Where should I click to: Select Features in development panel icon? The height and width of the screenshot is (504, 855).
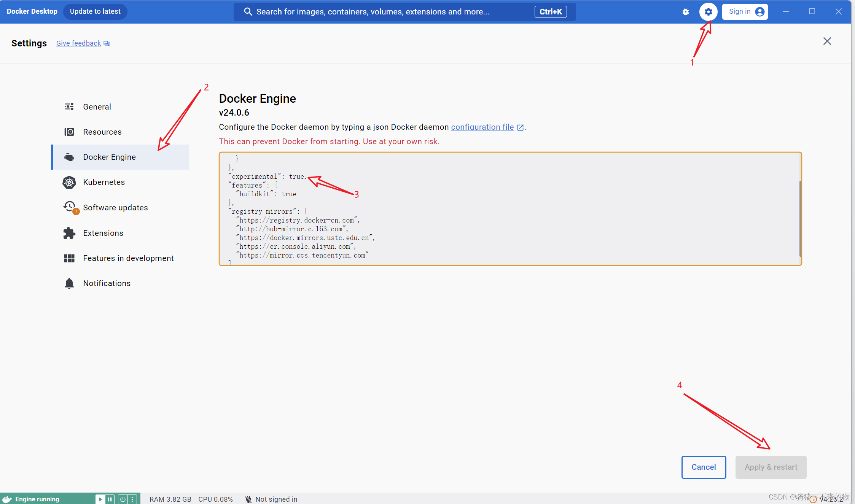coord(69,258)
